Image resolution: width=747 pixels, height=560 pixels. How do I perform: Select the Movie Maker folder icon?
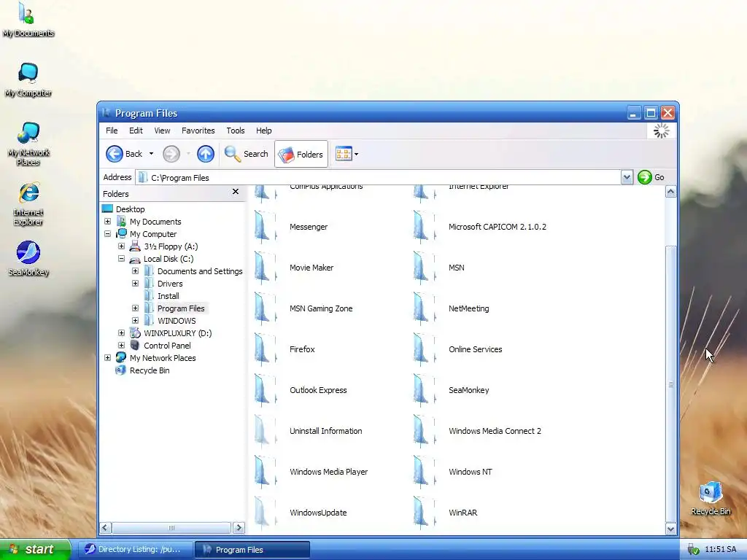point(266,268)
